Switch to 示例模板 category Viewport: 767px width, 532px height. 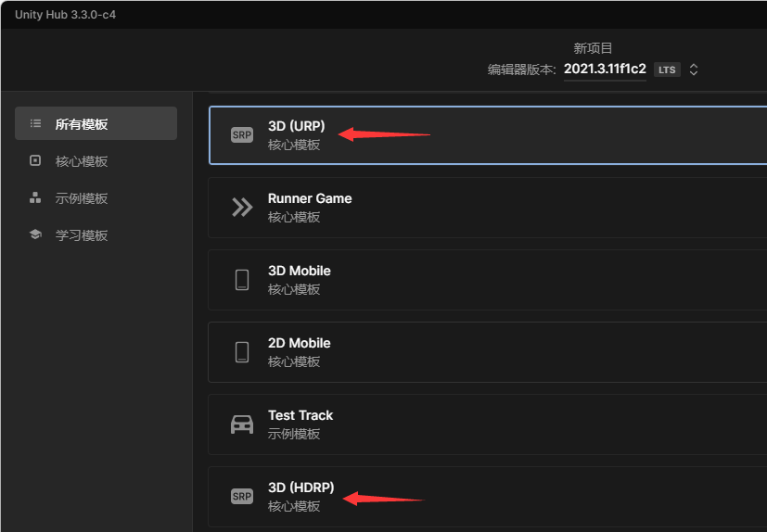pyautogui.click(x=82, y=198)
